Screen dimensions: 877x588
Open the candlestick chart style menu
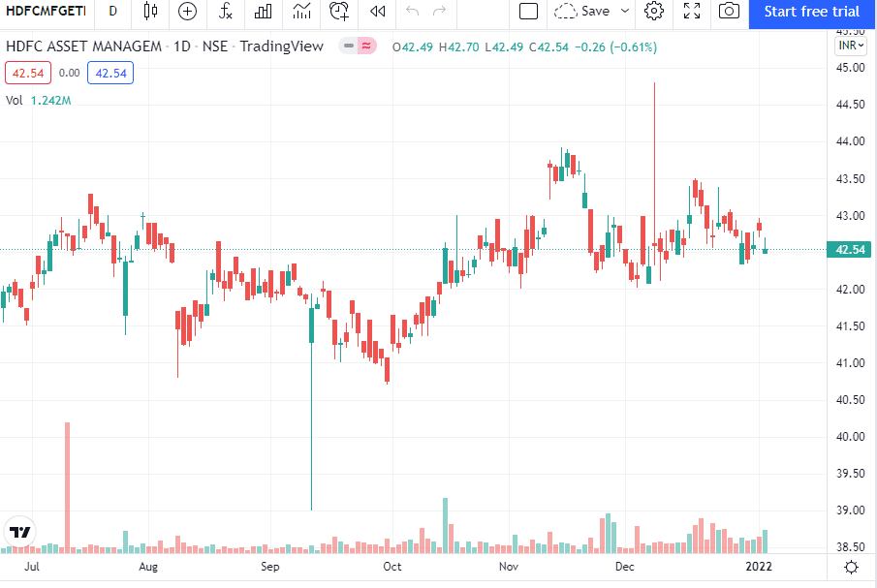pos(150,12)
